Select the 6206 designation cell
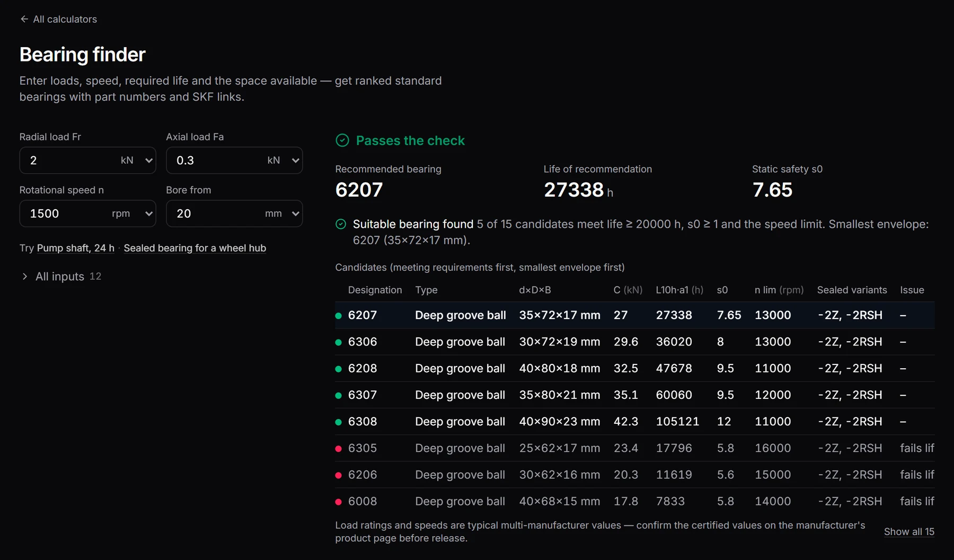The height and width of the screenshot is (560, 954). 363,475
